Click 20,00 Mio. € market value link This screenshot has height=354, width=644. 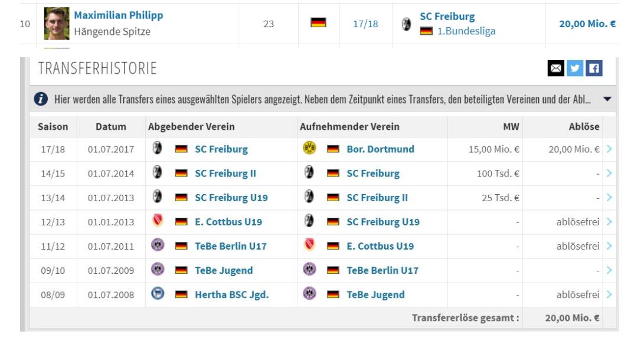coord(587,24)
